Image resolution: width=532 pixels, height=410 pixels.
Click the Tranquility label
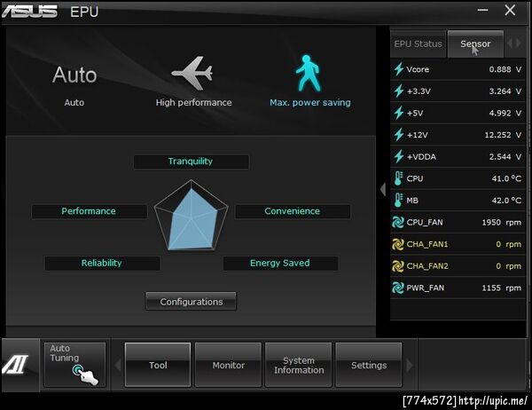click(191, 162)
